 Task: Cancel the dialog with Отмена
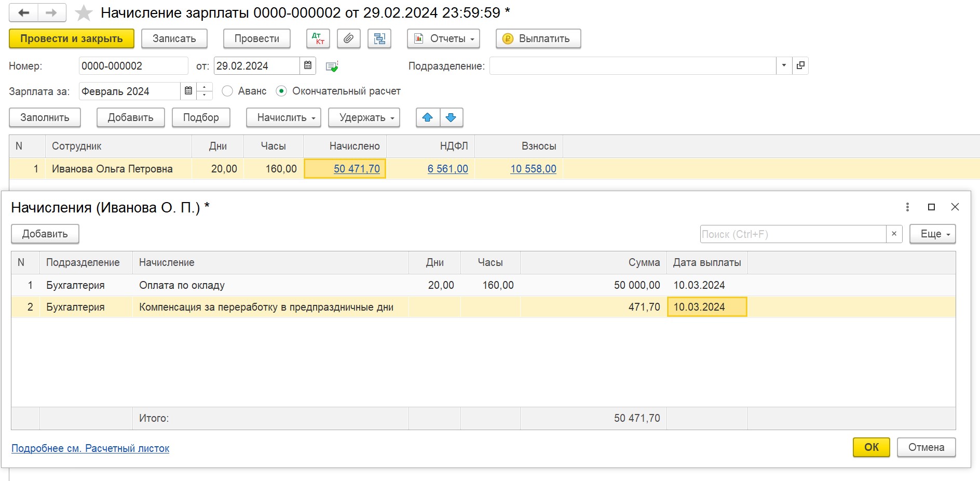pyautogui.click(x=926, y=447)
